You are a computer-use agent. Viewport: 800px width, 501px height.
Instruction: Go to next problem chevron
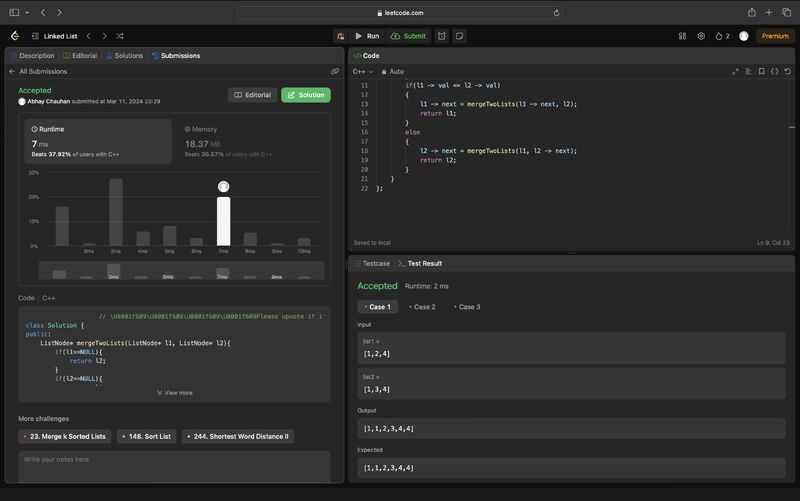(x=104, y=36)
